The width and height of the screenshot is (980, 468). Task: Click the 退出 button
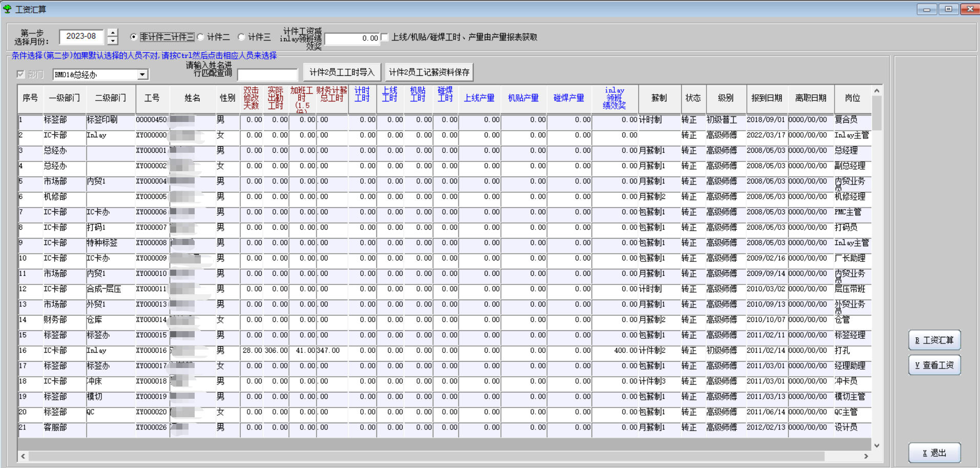pyautogui.click(x=934, y=453)
